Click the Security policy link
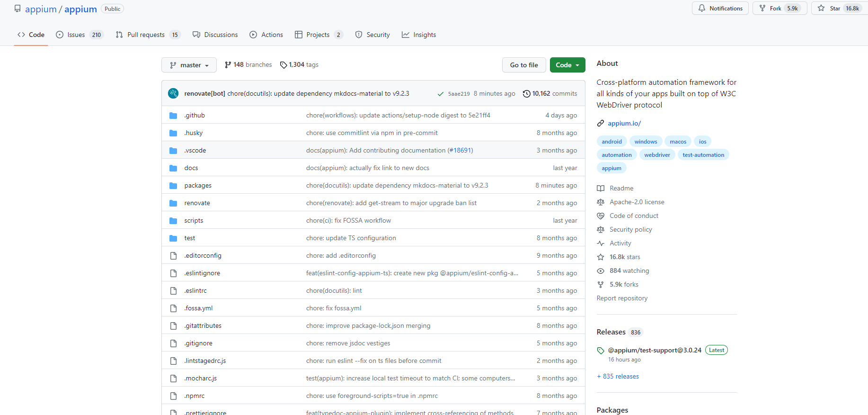Screen dimensions: 868x415 pyautogui.click(x=630, y=229)
